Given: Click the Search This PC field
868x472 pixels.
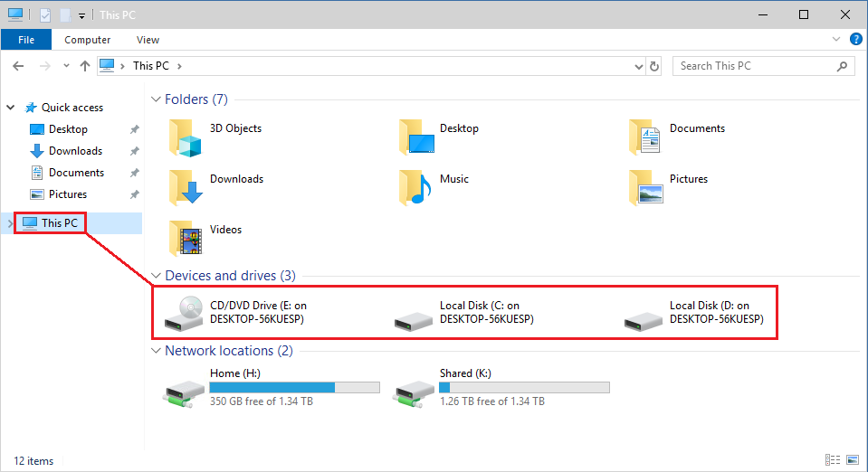Looking at the screenshot, I should point(756,66).
